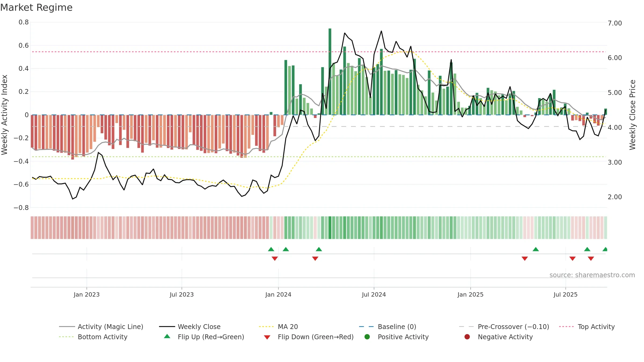644x362 pixels.
Task: Click the dark green regime strip segment
Action: click(330, 228)
